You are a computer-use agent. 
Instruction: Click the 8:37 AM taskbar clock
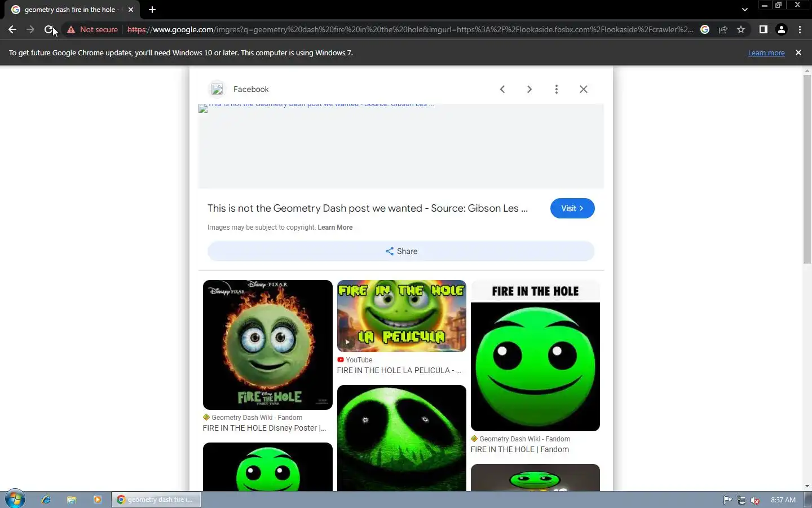point(783,500)
